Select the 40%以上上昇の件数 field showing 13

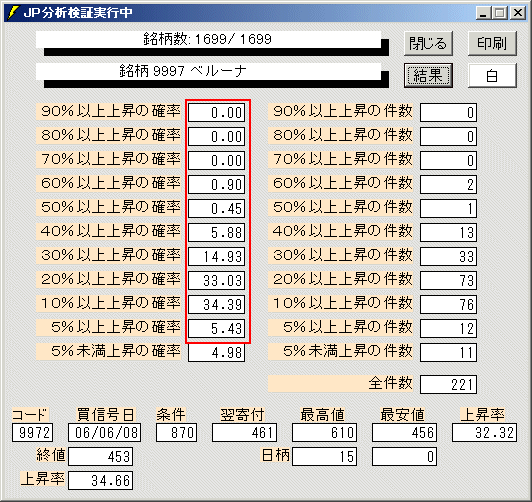click(449, 232)
